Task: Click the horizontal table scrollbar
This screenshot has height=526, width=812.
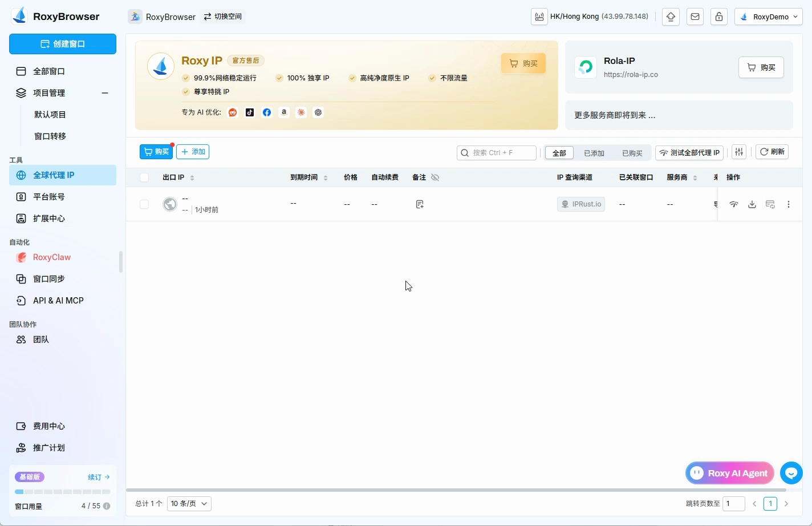Action: point(456,490)
